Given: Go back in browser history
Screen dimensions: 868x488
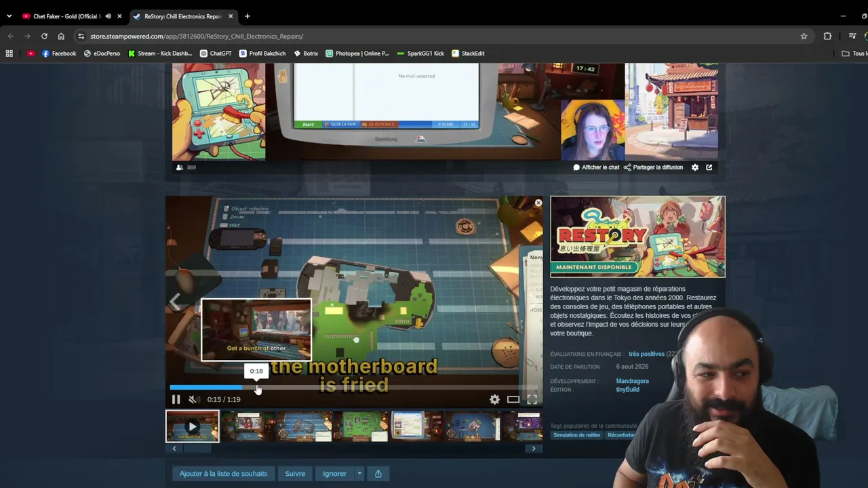Looking at the screenshot, I should click(10, 36).
